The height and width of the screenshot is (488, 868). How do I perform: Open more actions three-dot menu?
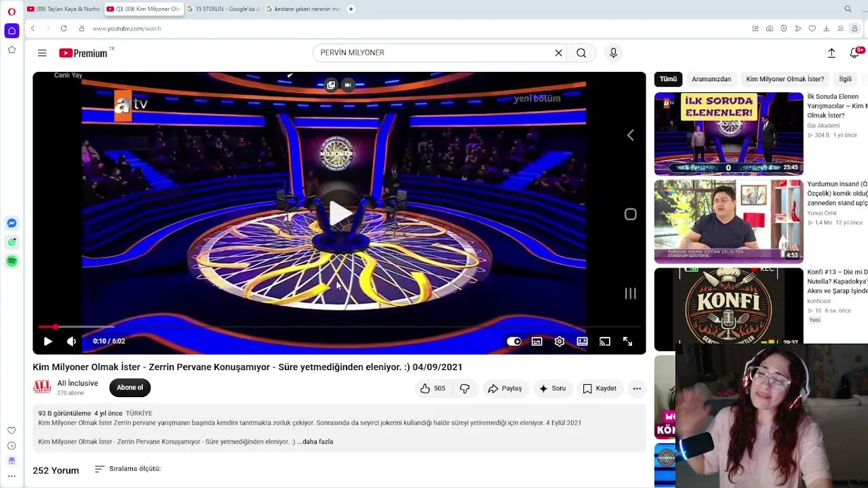[637, 388]
